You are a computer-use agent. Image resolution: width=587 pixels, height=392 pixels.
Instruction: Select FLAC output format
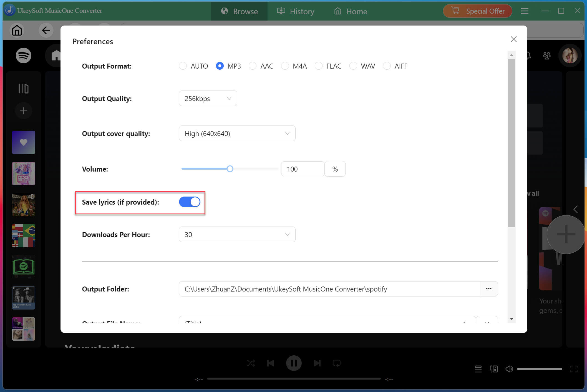pos(319,66)
